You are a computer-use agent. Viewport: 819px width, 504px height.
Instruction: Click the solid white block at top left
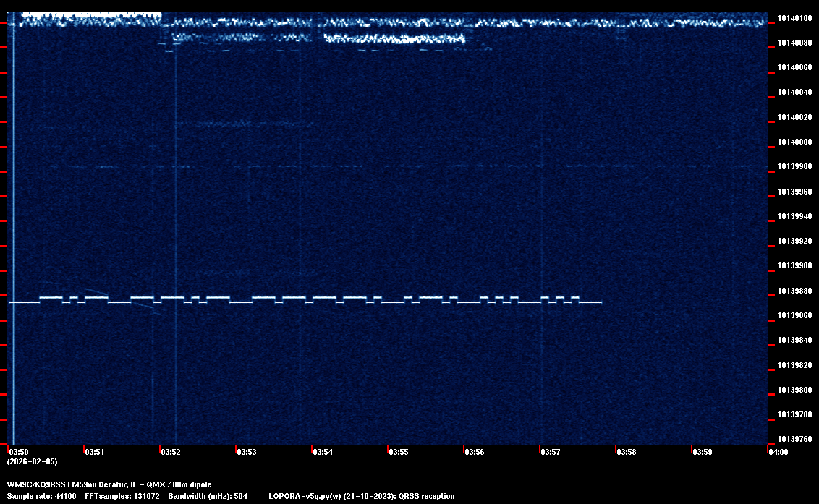coord(90,14)
